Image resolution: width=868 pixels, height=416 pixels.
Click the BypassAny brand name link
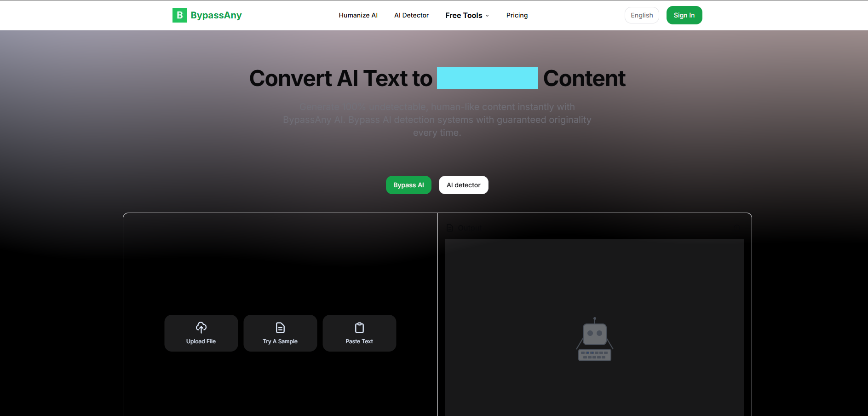[x=216, y=15]
